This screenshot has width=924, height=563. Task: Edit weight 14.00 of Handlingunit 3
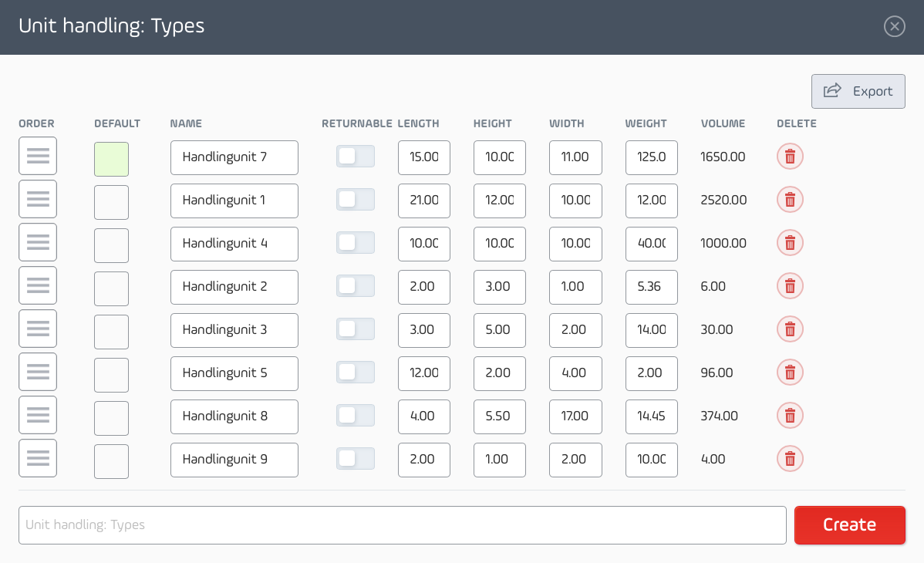tap(652, 330)
